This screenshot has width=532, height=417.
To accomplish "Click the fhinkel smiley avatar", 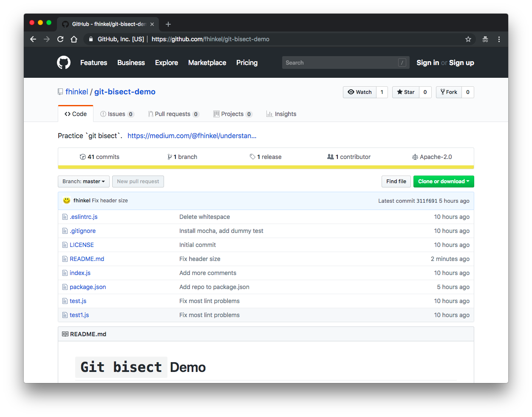I will 67,201.
